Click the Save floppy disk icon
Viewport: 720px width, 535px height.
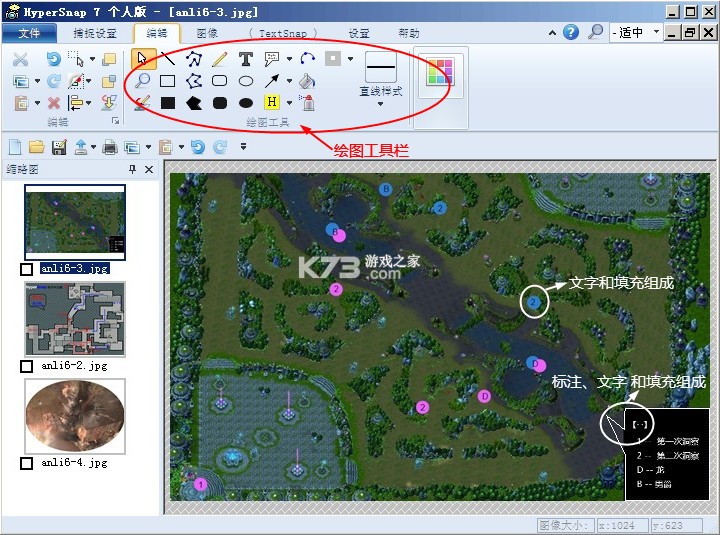(x=59, y=147)
